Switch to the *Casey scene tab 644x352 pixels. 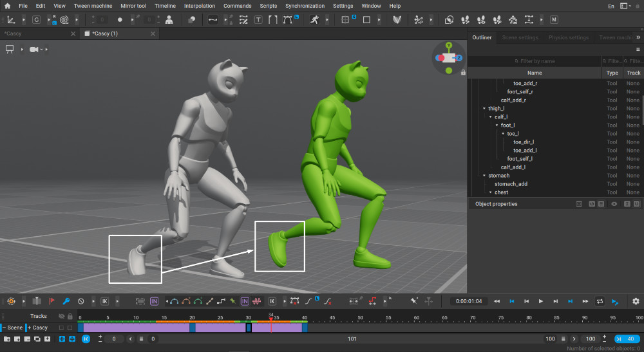39,33
